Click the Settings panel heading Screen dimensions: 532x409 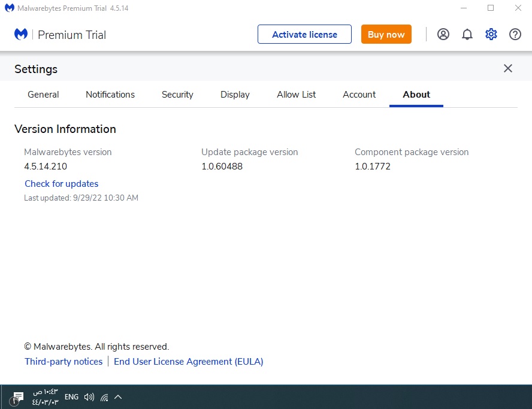coord(36,69)
